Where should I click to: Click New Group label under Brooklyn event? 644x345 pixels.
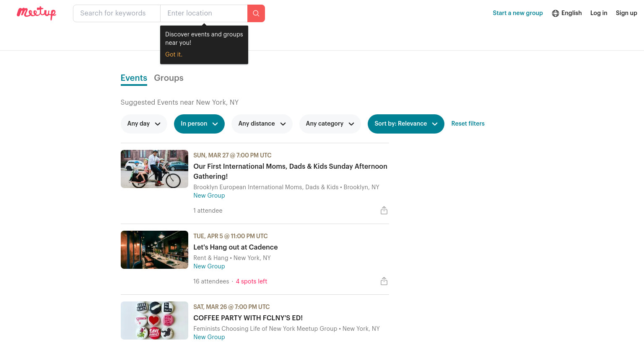pyautogui.click(x=209, y=196)
